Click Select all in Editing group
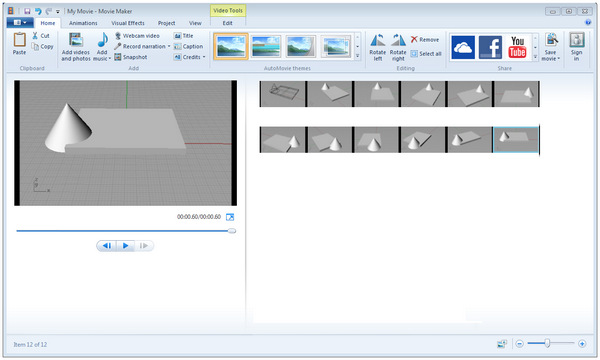The image size is (600, 360). (x=426, y=54)
